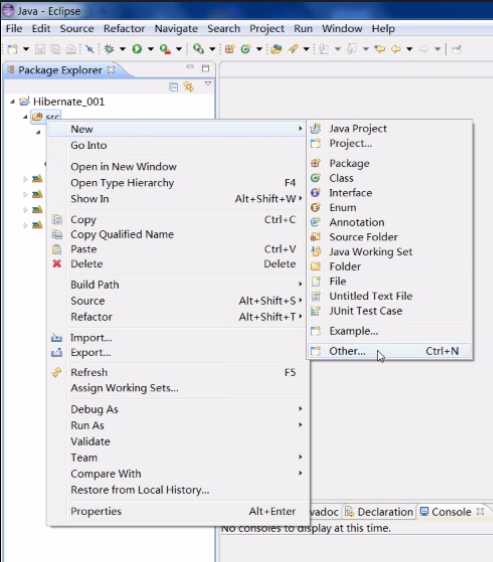Expand the Run As submenu
Viewport: 493px width, 562px height.
click(x=177, y=425)
